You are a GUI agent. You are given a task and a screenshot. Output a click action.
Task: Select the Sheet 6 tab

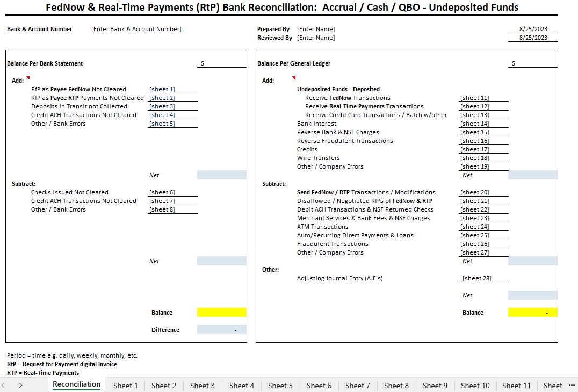pos(319,386)
